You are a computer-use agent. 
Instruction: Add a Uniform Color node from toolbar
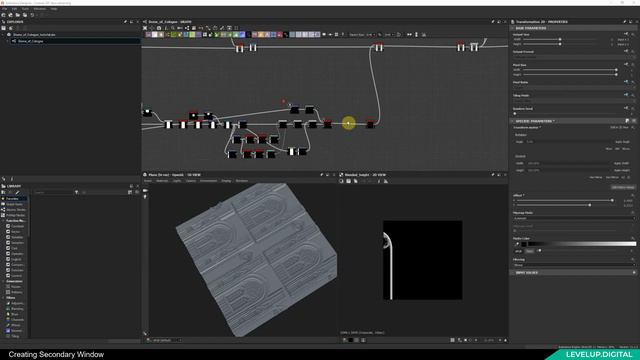click(280, 35)
